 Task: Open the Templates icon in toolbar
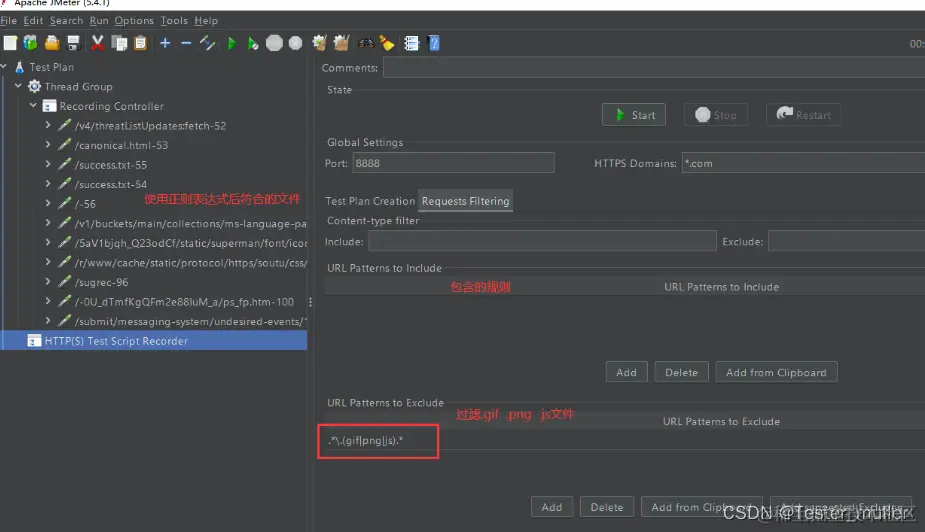click(x=30, y=43)
